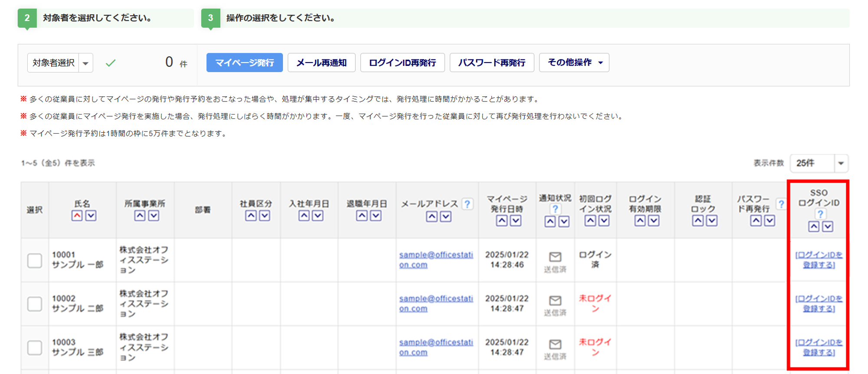
Task: Check the box for 10001 サンプル 一郎
Action: [x=35, y=260]
